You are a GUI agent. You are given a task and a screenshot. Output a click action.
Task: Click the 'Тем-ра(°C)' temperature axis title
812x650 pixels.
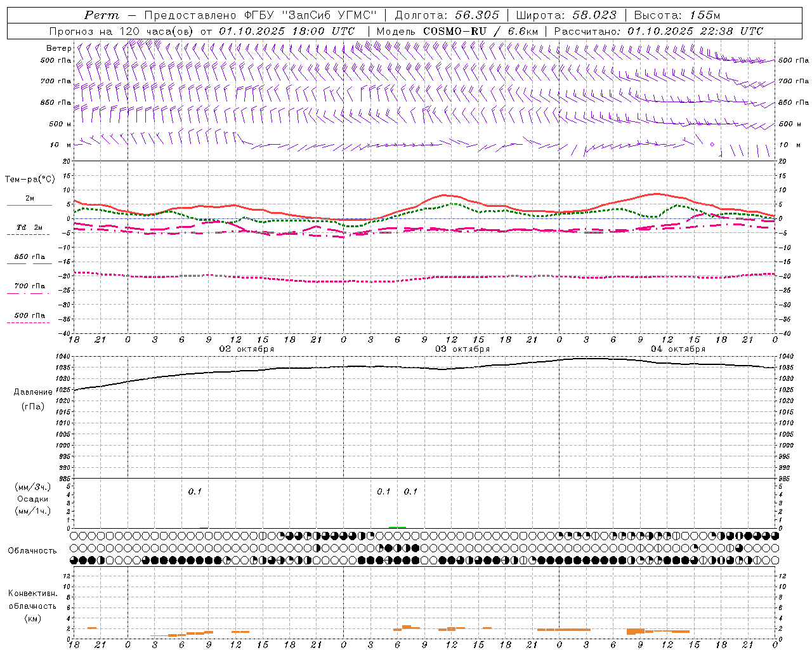[x=30, y=180]
